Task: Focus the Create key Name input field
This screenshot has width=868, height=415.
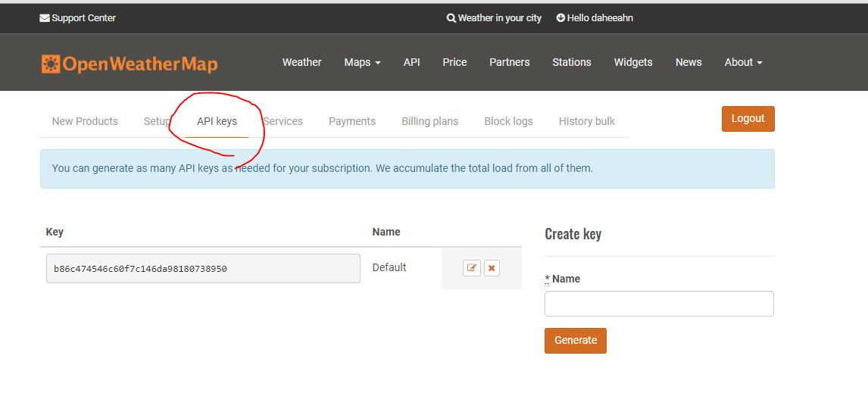Action: click(659, 304)
